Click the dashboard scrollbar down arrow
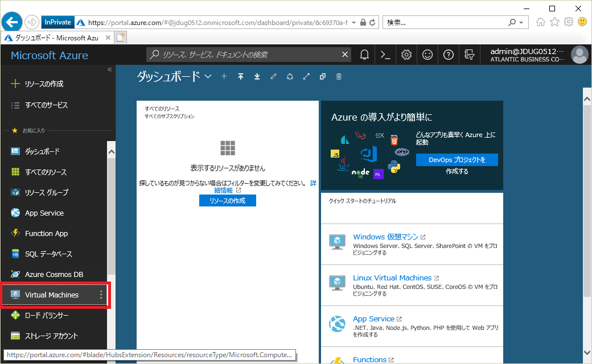This screenshot has height=364, width=592. point(587,353)
